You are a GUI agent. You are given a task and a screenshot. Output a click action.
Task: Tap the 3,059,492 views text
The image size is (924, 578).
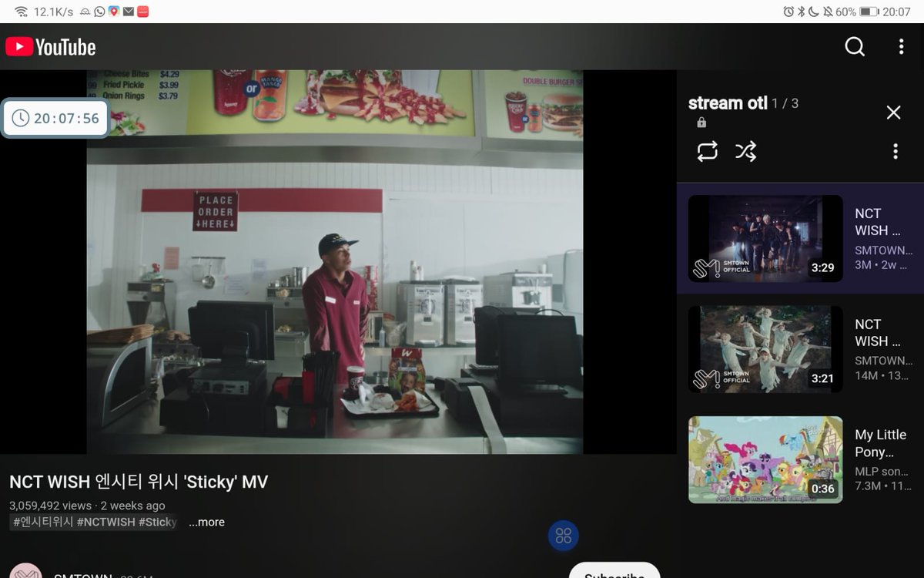[49, 506]
